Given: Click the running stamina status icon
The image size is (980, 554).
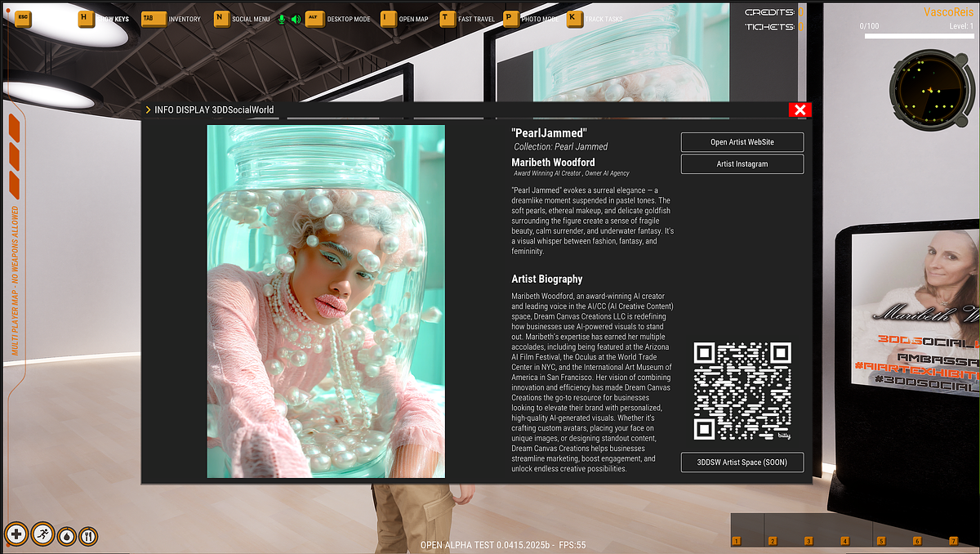Looking at the screenshot, I should click(x=42, y=534).
